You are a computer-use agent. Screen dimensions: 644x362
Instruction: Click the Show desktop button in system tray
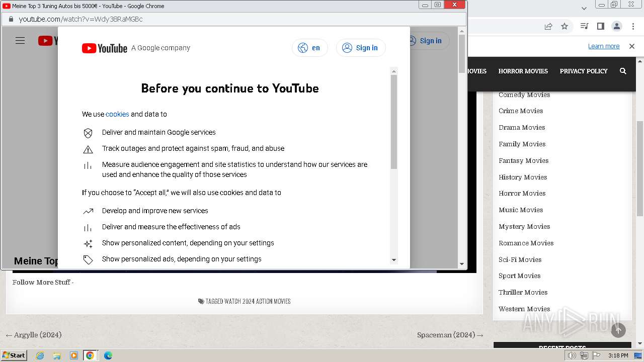point(638,355)
